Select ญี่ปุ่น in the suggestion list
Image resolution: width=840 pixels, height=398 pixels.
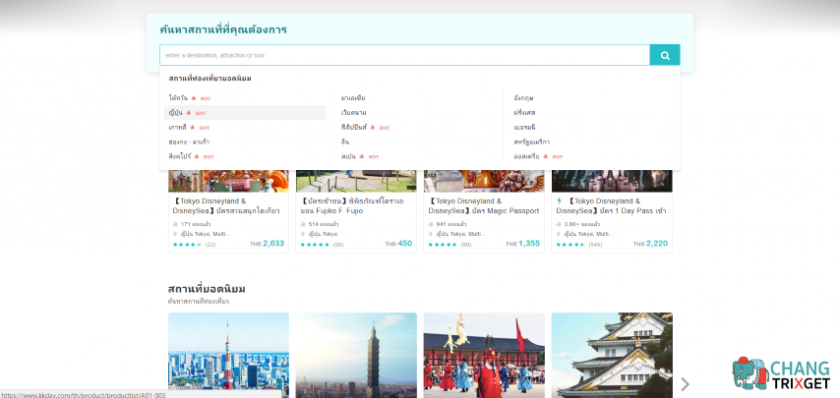pyautogui.click(x=176, y=112)
